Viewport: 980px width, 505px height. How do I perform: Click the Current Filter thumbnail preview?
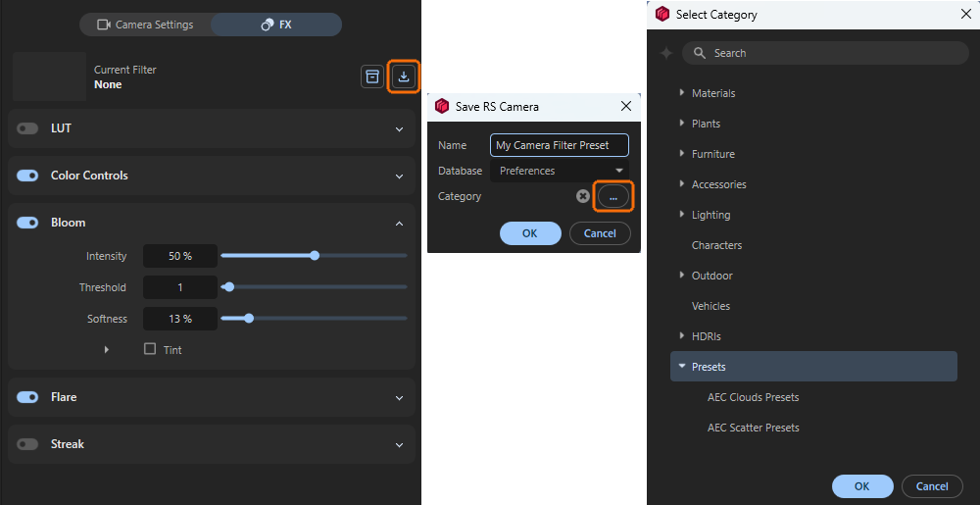pyautogui.click(x=49, y=76)
